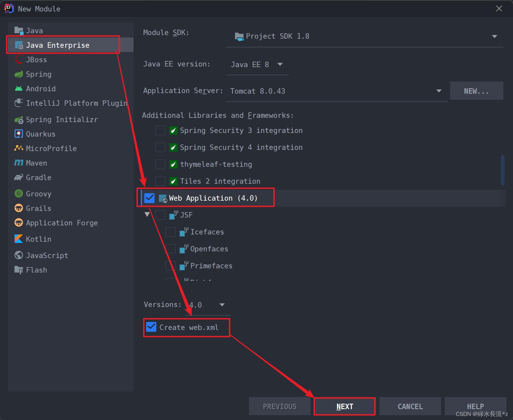This screenshot has width=513, height=420.
Task: Select the IntelliJ Platform Plugin icon
Action: pos(19,103)
